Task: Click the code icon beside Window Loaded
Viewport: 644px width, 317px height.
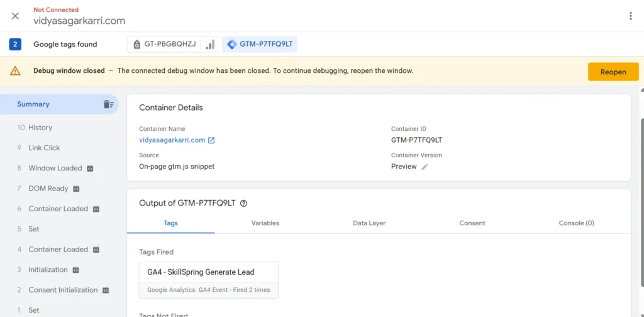Action: pyautogui.click(x=90, y=169)
